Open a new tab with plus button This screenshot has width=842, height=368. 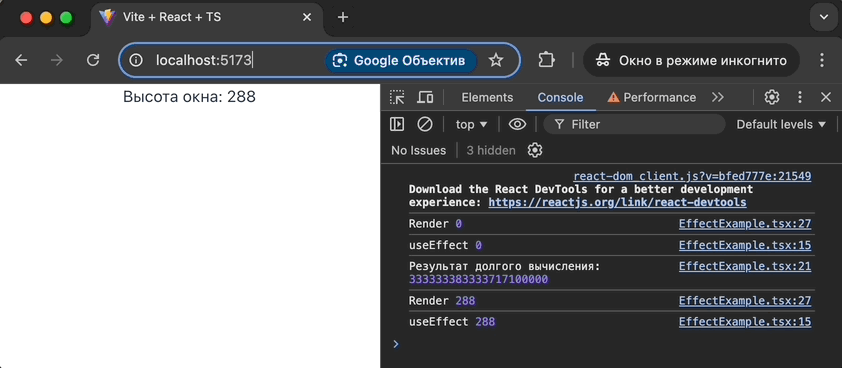tap(343, 17)
